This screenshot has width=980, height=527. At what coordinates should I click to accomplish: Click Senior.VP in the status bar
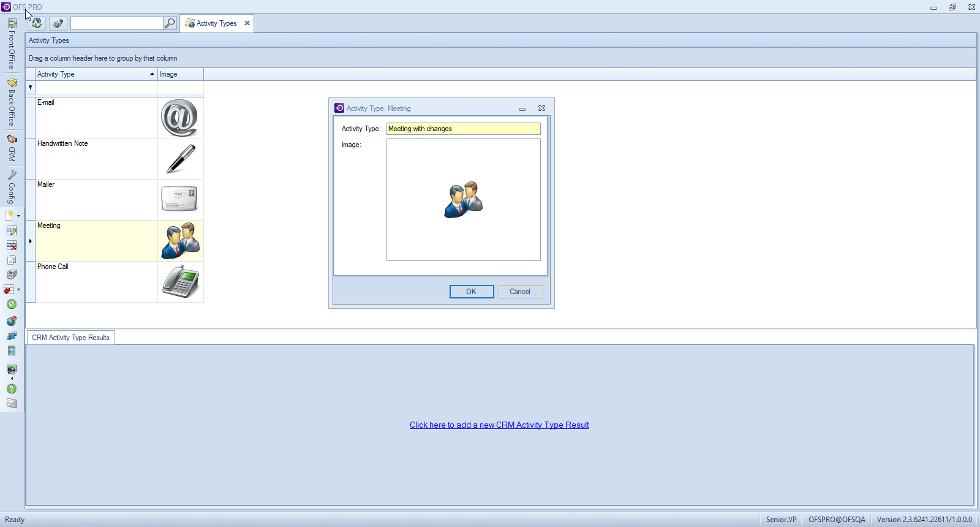pyautogui.click(x=782, y=520)
